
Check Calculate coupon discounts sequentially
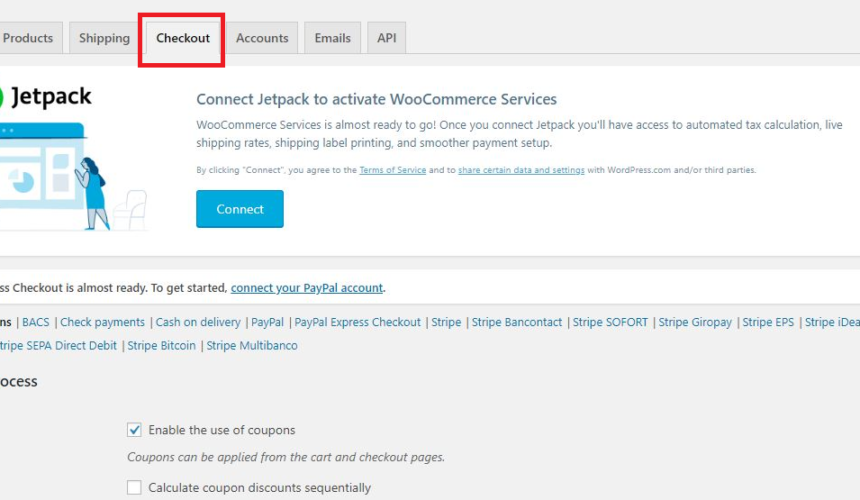[x=134, y=487]
